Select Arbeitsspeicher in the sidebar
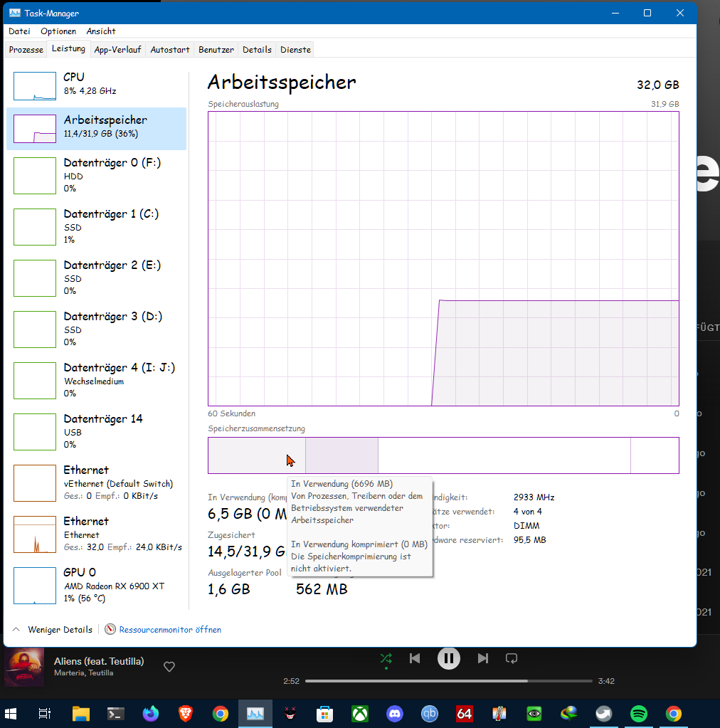The image size is (720, 728). pos(97,129)
